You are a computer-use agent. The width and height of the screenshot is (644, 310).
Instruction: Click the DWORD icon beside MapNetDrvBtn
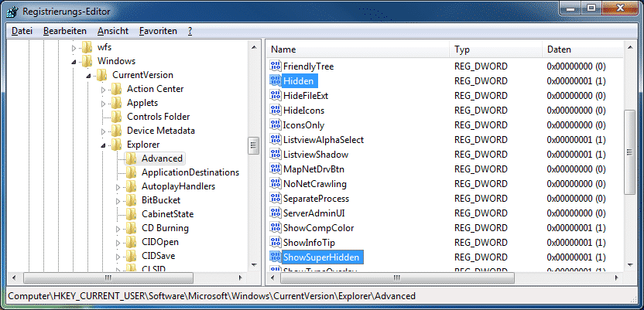click(x=276, y=169)
